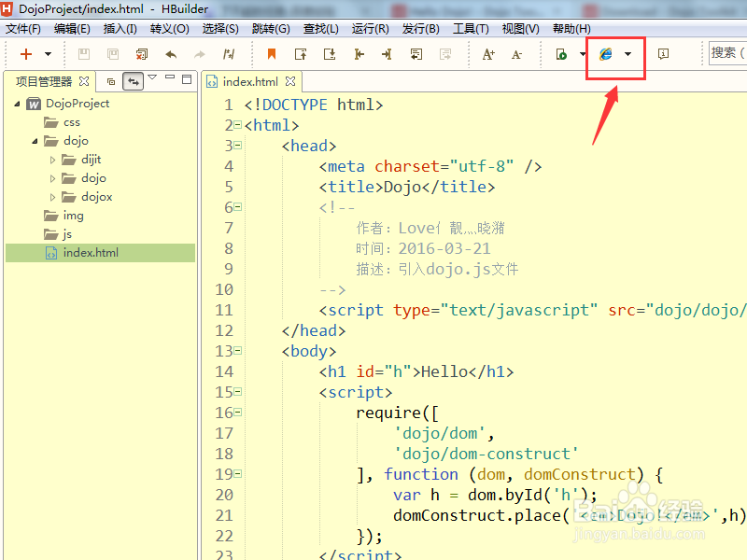Expand the dijit folder arrow
The height and width of the screenshot is (560, 747).
[x=52, y=160]
